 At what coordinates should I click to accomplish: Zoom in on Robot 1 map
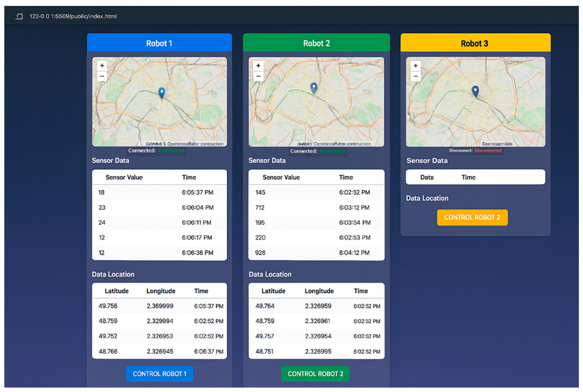102,66
